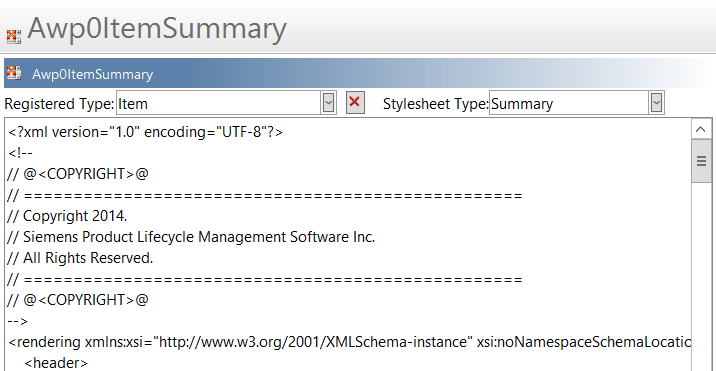Click the large Awp0ItemSummary page title
The image size is (716, 371).
click(157, 28)
